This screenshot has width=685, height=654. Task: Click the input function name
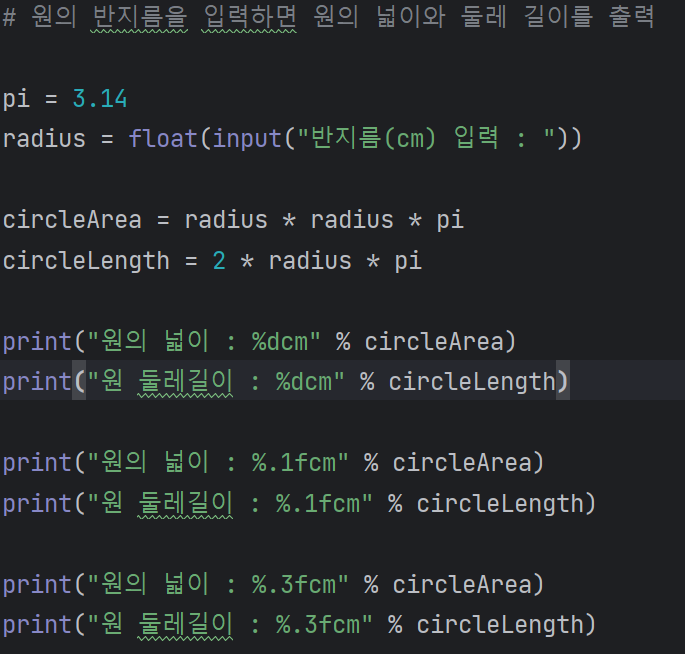tap(247, 139)
